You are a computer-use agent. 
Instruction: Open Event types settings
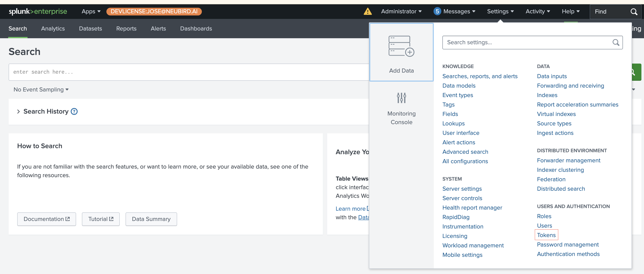point(457,95)
